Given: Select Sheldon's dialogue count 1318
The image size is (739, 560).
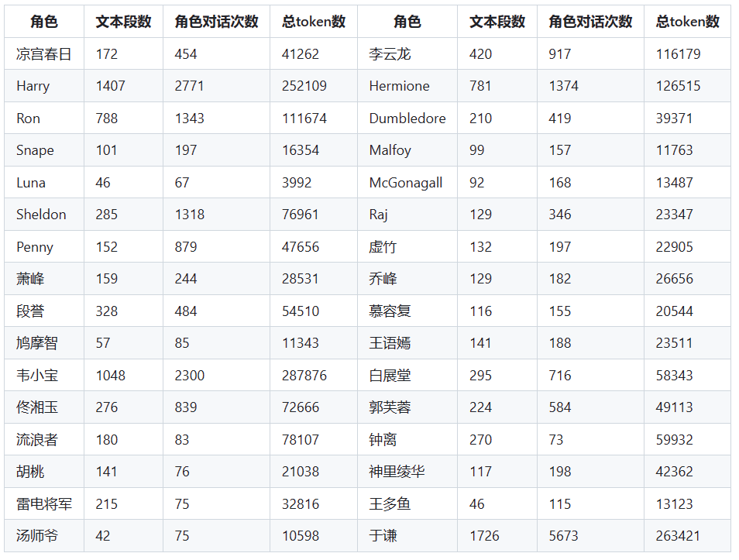Looking at the screenshot, I should click(190, 215).
